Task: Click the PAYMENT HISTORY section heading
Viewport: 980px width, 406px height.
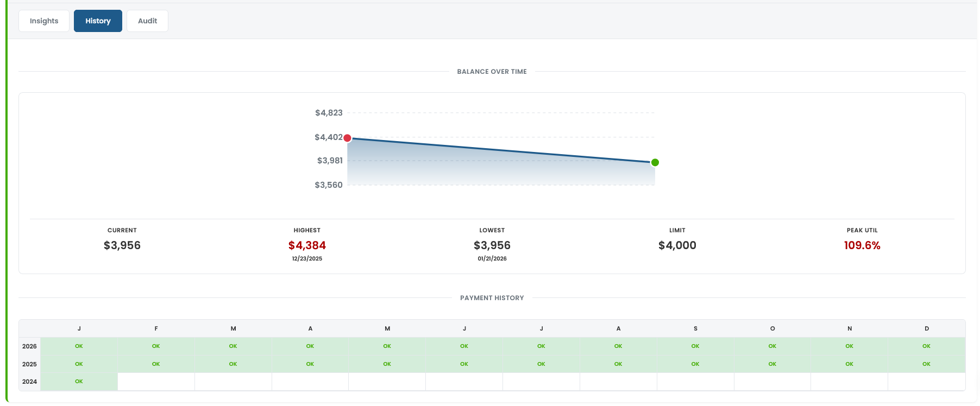Action: pos(492,298)
